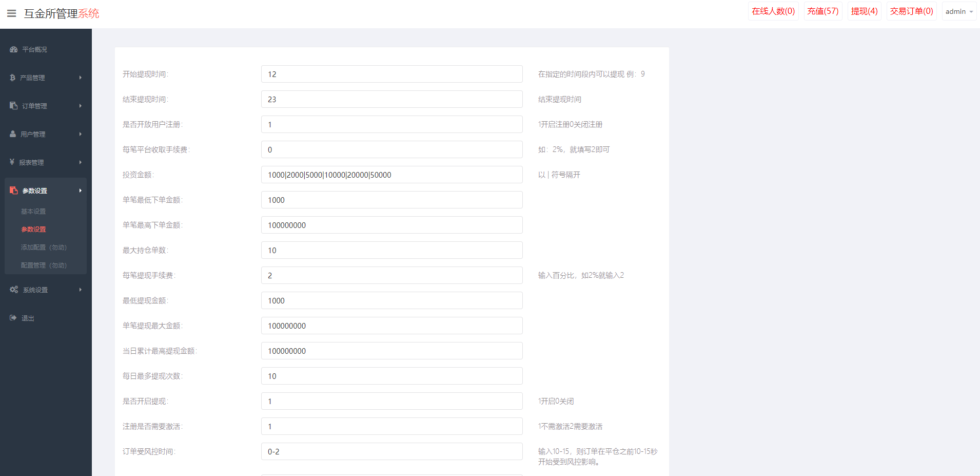Click the 参数设置 flag icon
This screenshot has width=980, height=476.
14,190
